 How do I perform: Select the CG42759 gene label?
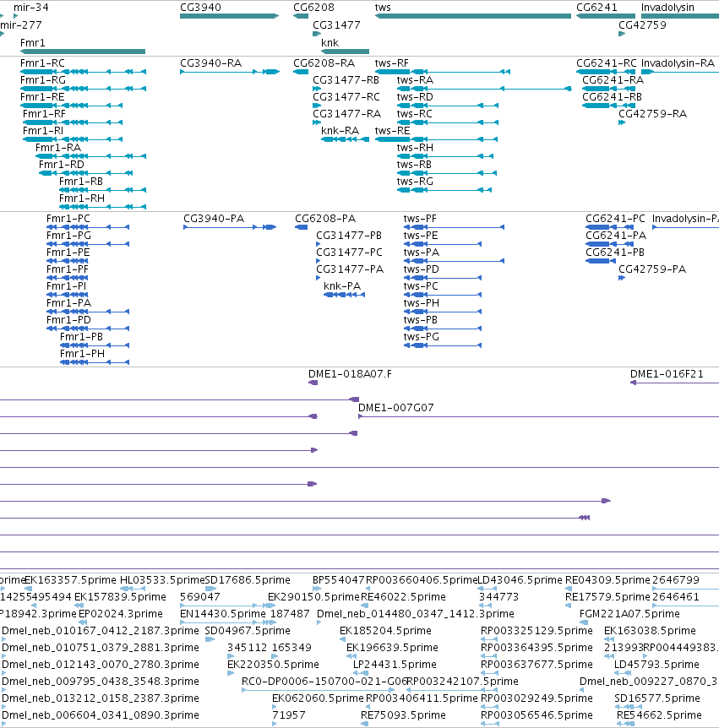click(x=642, y=25)
